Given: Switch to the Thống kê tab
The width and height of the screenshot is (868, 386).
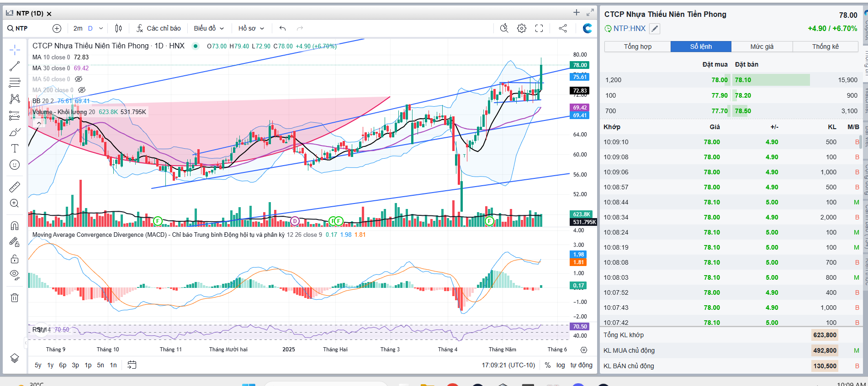Looking at the screenshot, I should (x=825, y=47).
